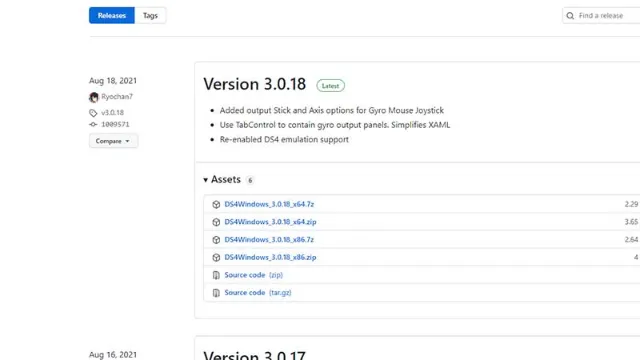Click the Find a release search field

coord(601,16)
